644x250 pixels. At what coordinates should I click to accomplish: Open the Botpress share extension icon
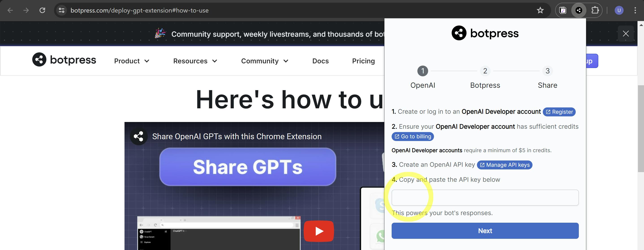(x=578, y=10)
